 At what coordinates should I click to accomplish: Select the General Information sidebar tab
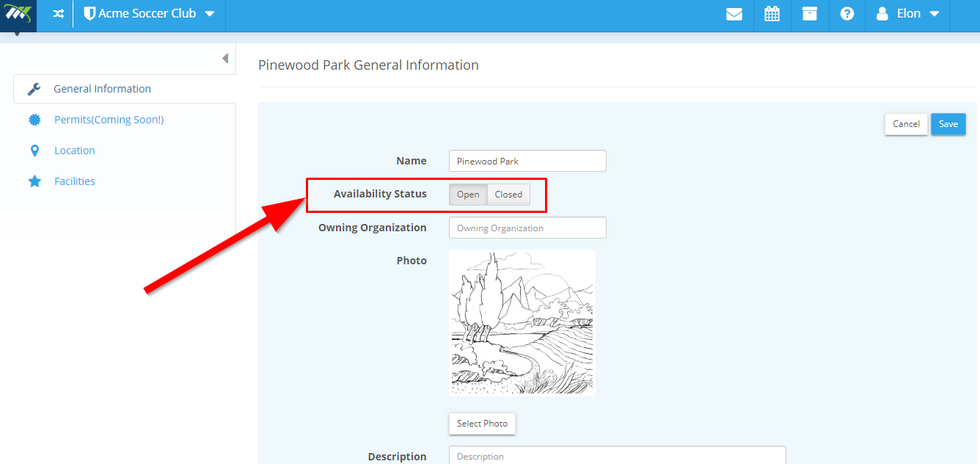pyautogui.click(x=125, y=89)
